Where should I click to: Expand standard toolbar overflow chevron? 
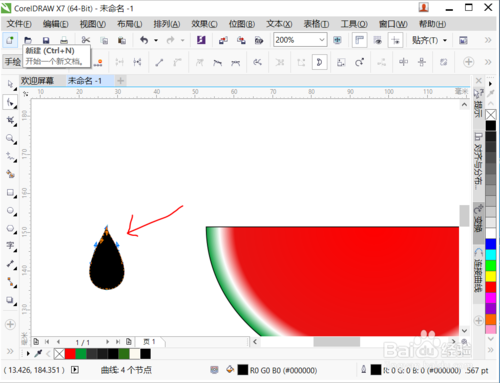(x=488, y=40)
